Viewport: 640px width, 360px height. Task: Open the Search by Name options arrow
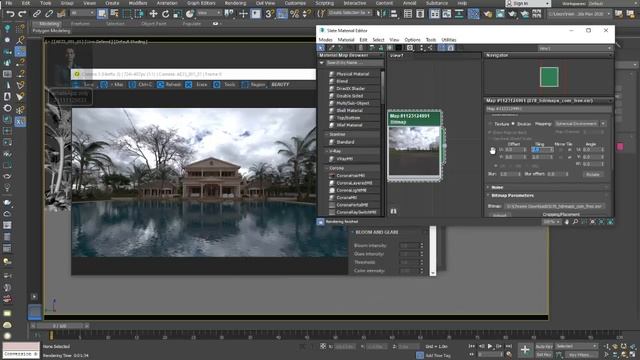click(322, 63)
